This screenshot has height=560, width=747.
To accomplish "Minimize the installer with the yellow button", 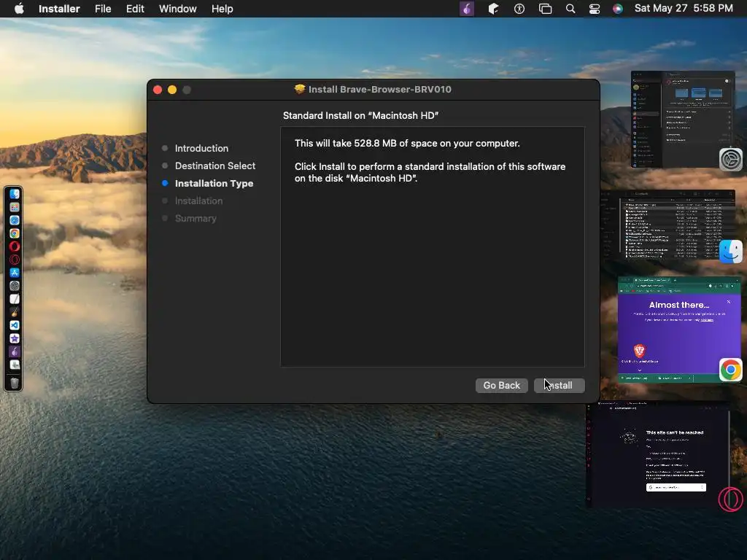I will point(172,90).
